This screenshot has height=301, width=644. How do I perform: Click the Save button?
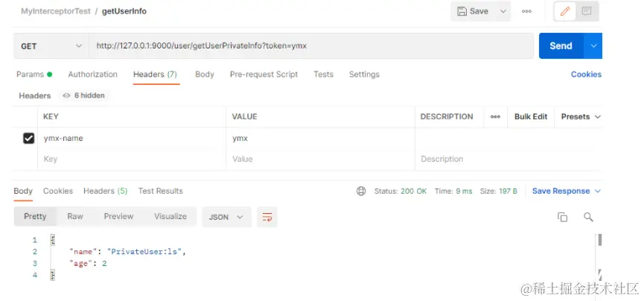coord(474,11)
